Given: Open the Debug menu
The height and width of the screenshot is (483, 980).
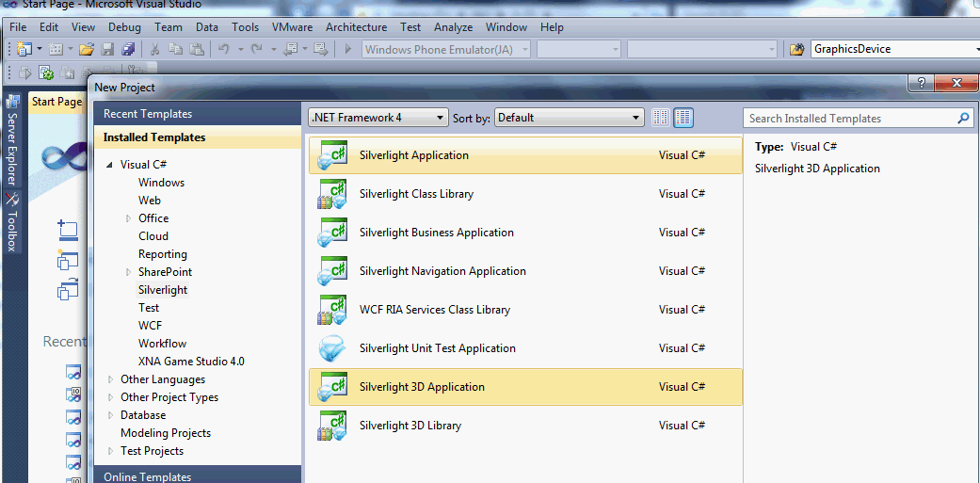Looking at the screenshot, I should click(x=124, y=27).
